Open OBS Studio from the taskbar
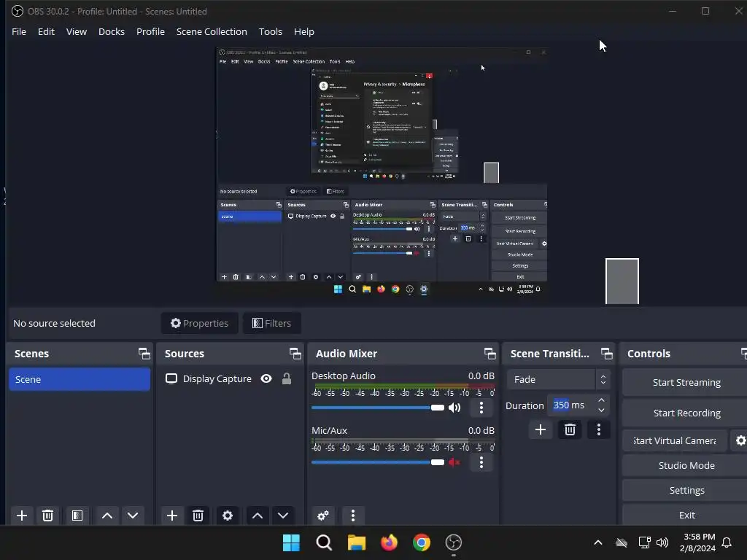 coord(454,542)
